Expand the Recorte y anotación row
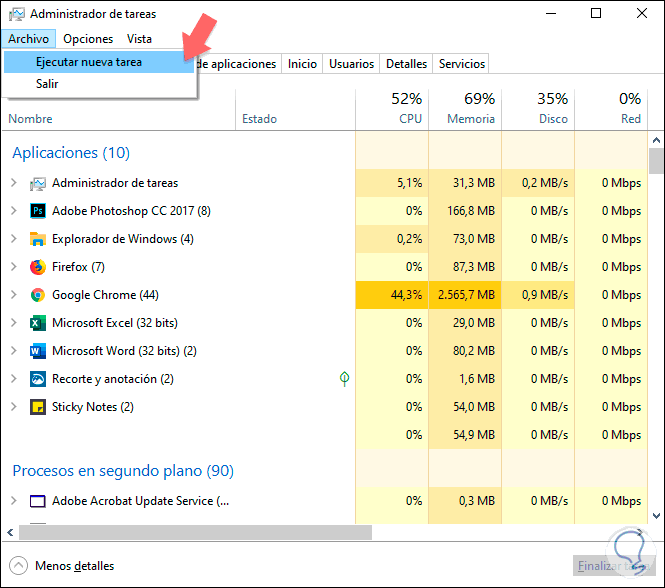665x588 pixels. pyautogui.click(x=14, y=379)
